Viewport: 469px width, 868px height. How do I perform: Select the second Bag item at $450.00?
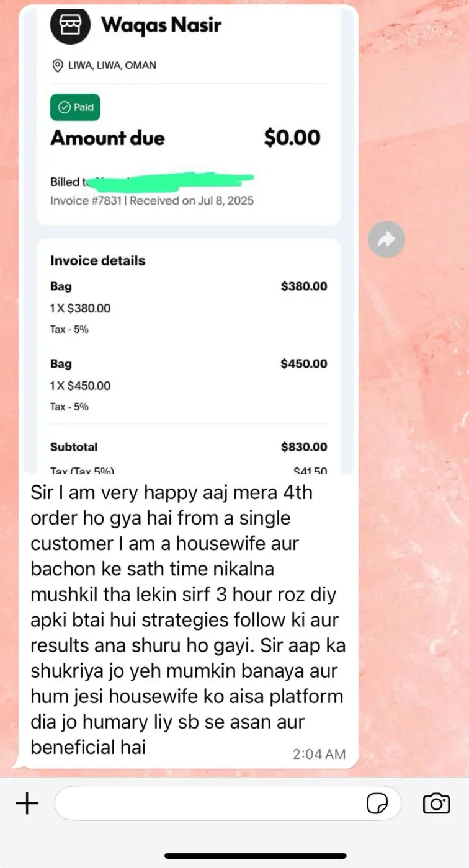coord(189,384)
